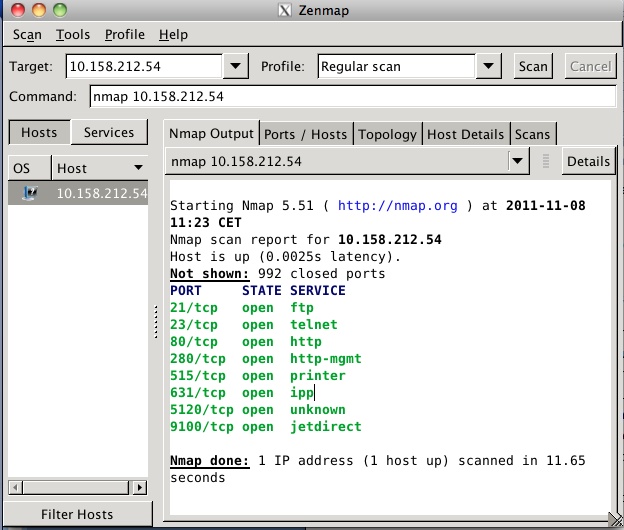Toggle the Hosts view button
This screenshot has width=624, height=530.
(x=39, y=132)
